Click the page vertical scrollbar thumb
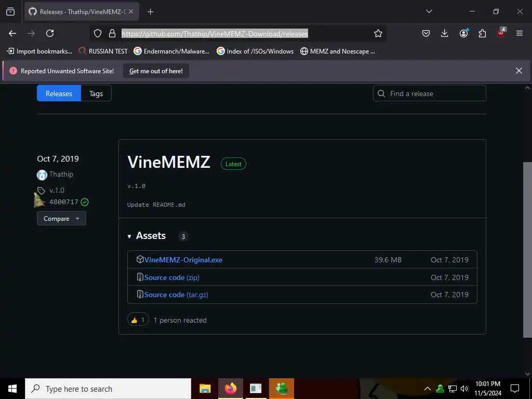532x399 pixels. point(527,250)
